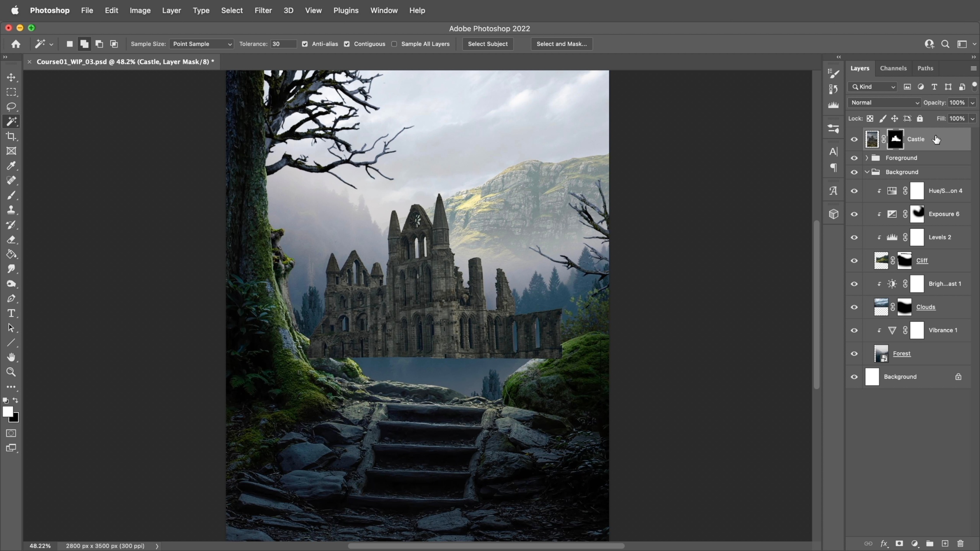Disable the Contiguous checkbox

(x=347, y=44)
